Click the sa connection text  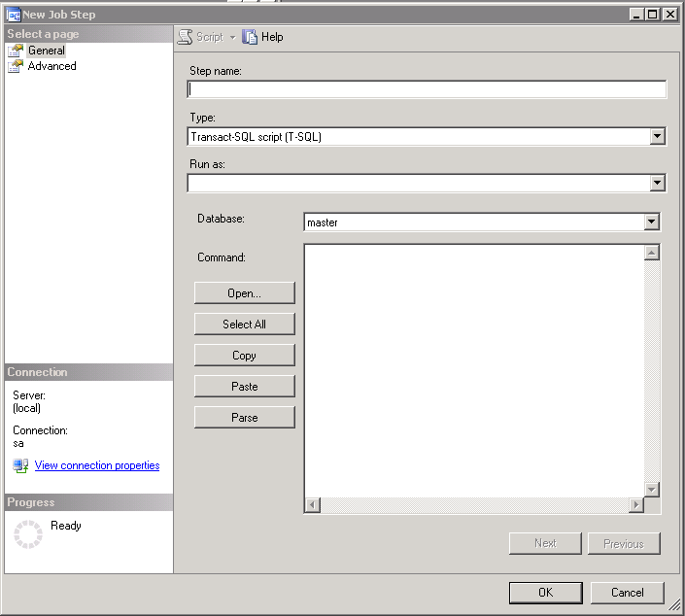click(x=18, y=444)
